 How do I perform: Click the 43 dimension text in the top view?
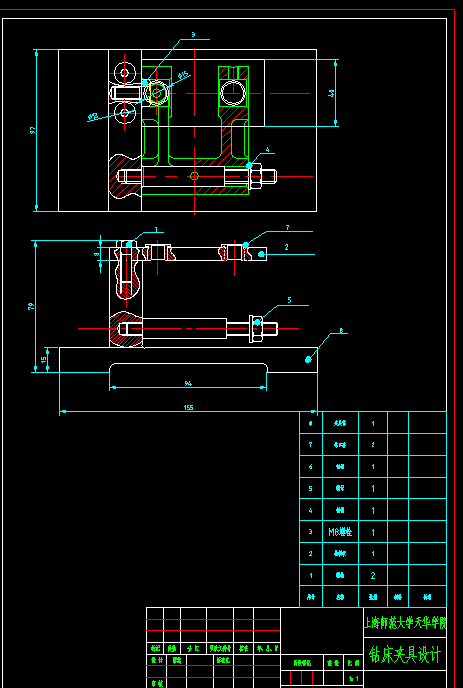(x=331, y=93)
